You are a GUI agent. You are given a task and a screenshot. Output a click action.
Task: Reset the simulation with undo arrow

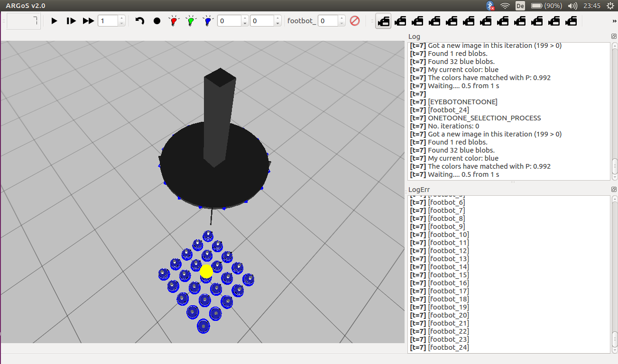pos(140,21)
